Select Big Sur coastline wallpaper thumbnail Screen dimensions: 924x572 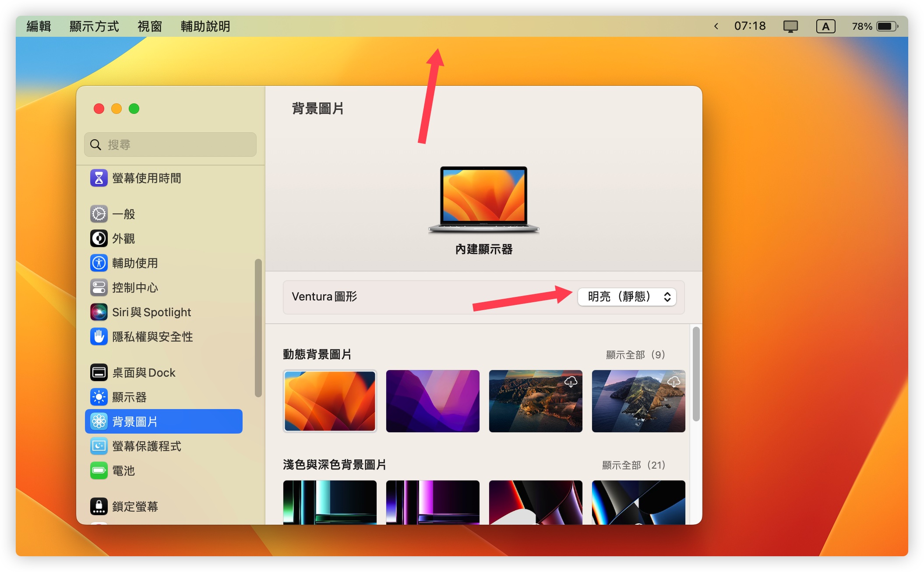[536, 401]
